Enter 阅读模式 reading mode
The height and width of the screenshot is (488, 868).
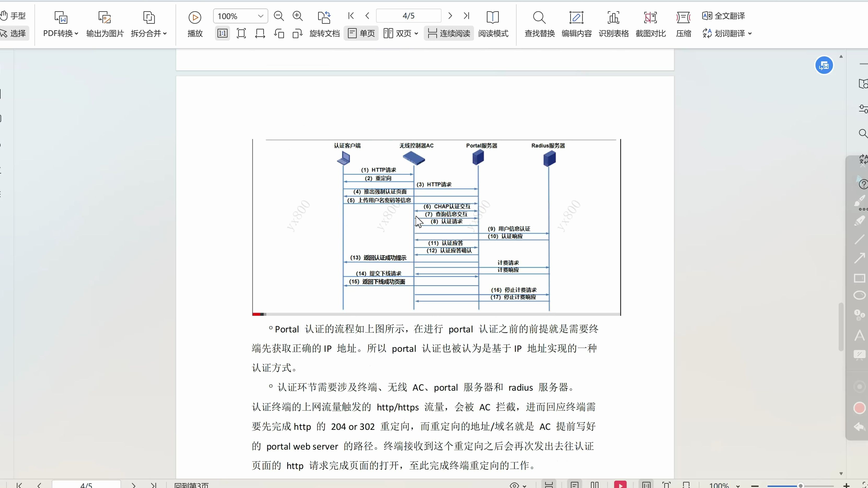click(493, 24)
